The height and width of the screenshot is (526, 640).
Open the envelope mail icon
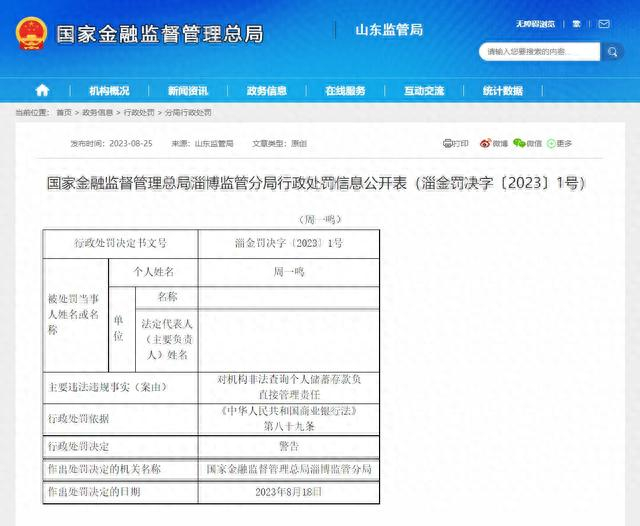click(x=604, y=24)
